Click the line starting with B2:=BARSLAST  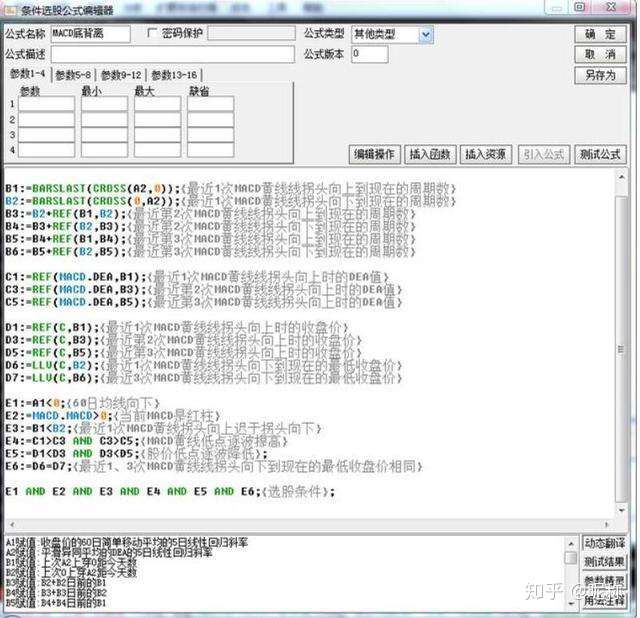point(231,201)
